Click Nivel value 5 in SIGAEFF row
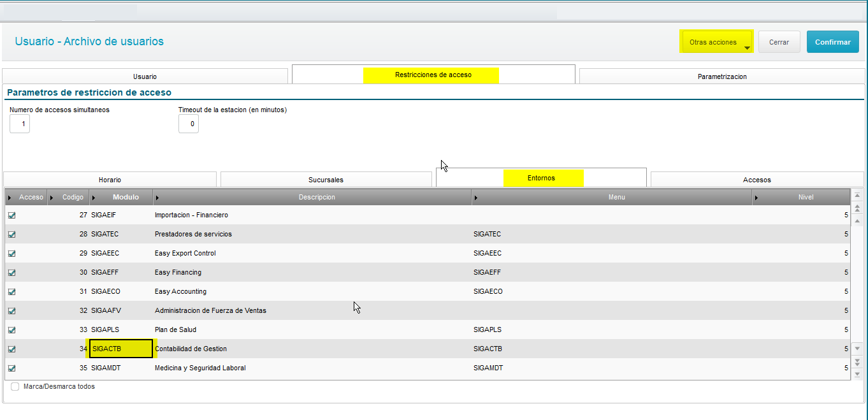Image resolution: width=868 pixels, height=420 pixels. 846,272
